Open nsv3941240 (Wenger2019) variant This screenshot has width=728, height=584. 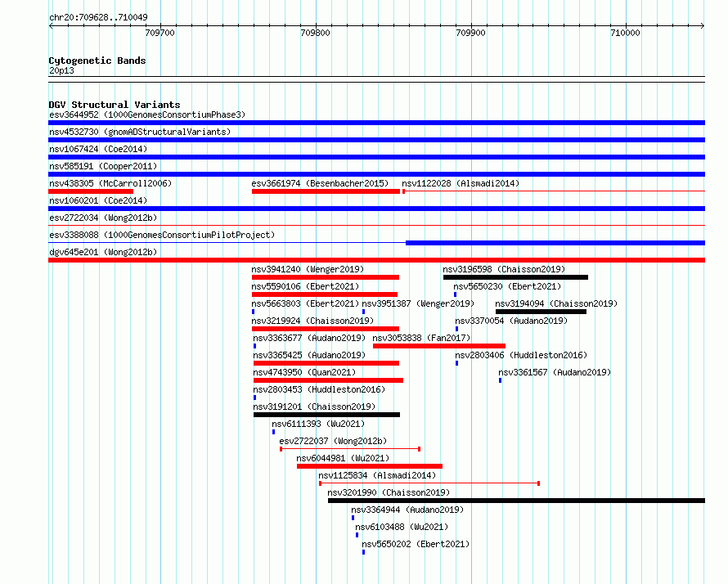point(308,269)
